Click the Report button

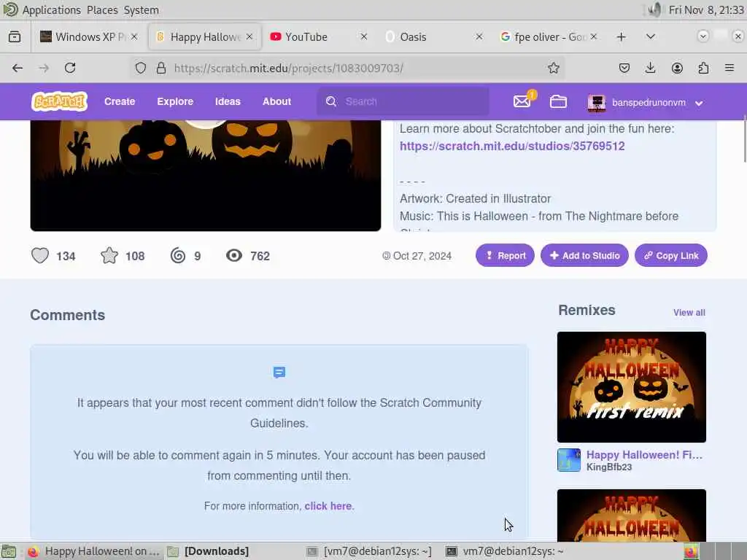[x=505, y=256]
